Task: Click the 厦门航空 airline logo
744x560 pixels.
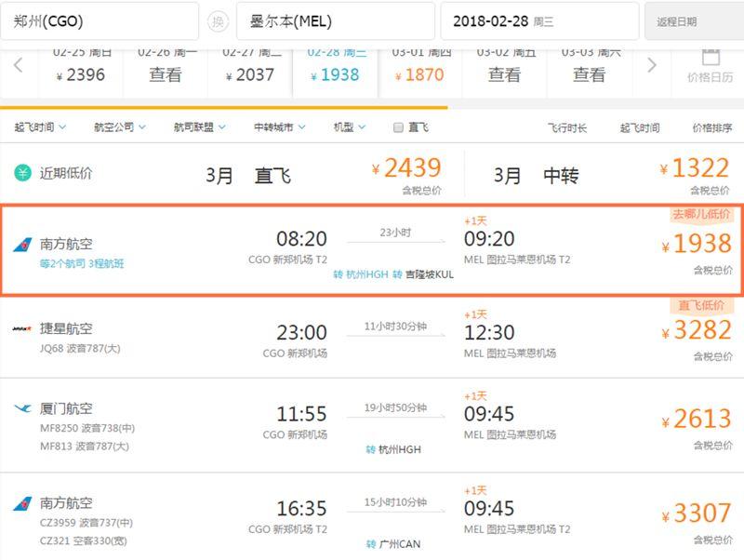Action: [22, 408]
